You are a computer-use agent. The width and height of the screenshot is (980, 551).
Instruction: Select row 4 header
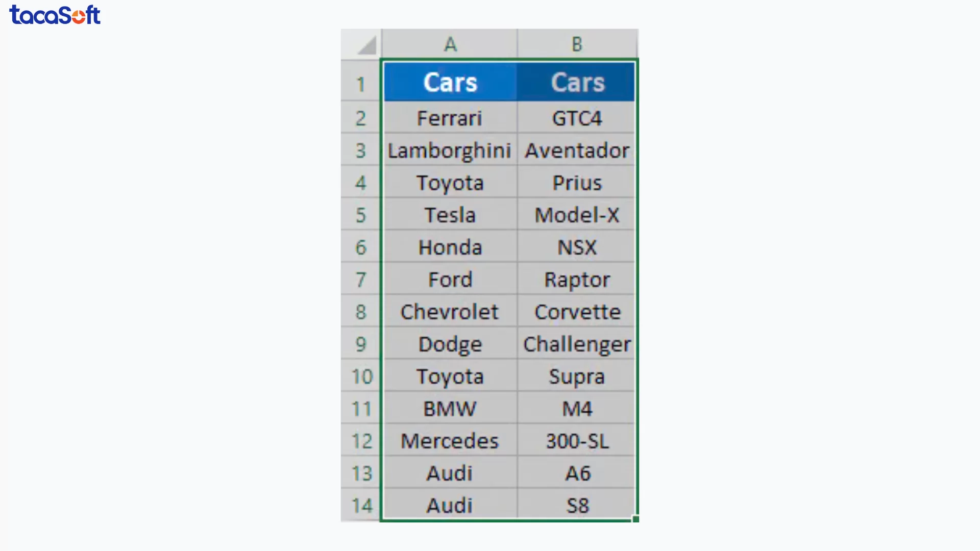(x=360, y=182)
